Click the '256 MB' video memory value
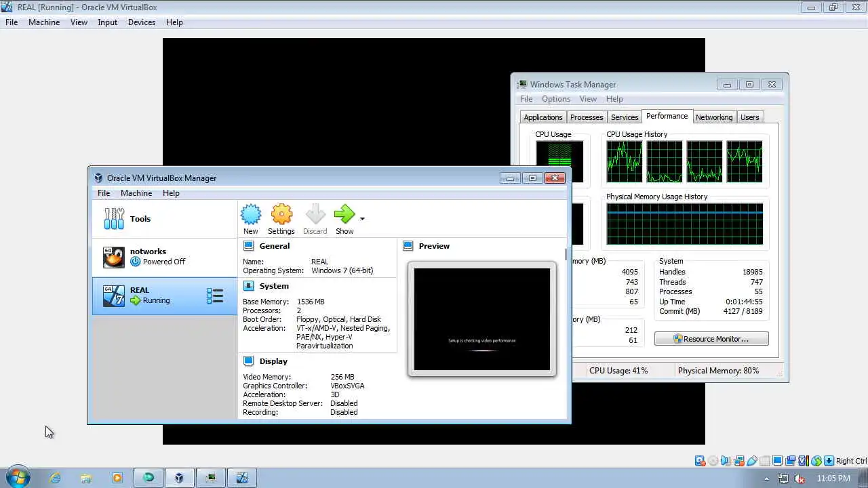This screenshot has height=488, width=868. [342, 377]
